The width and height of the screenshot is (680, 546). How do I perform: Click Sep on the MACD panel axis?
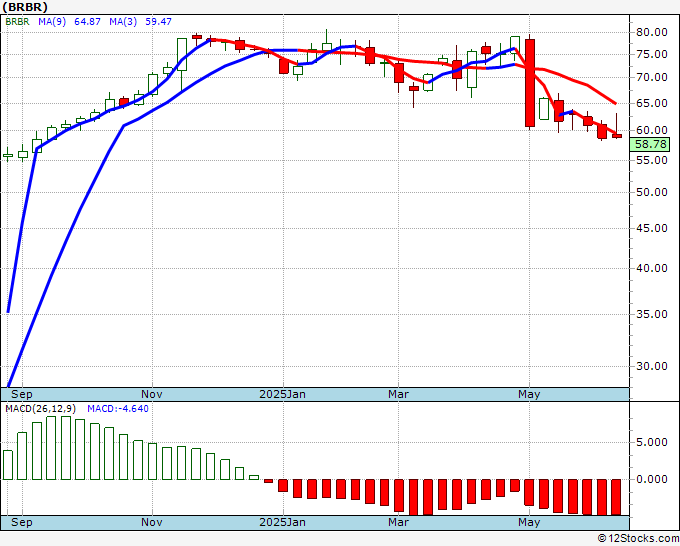(22, 522)
